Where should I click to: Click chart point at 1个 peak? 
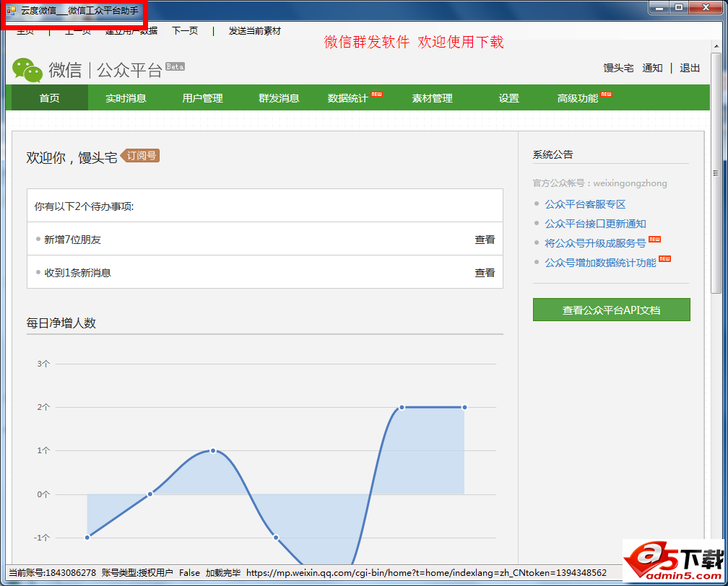click(212, 450)
